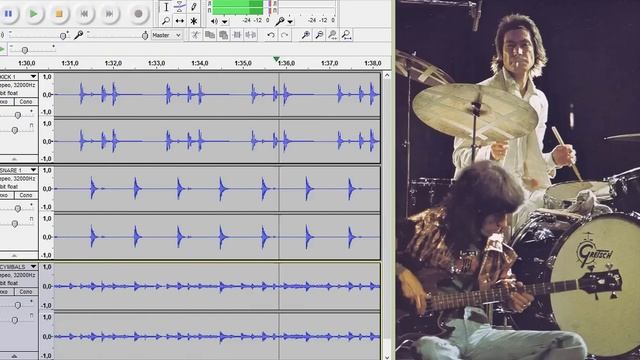
Task: Redo the last undone action
Action: 284,35
